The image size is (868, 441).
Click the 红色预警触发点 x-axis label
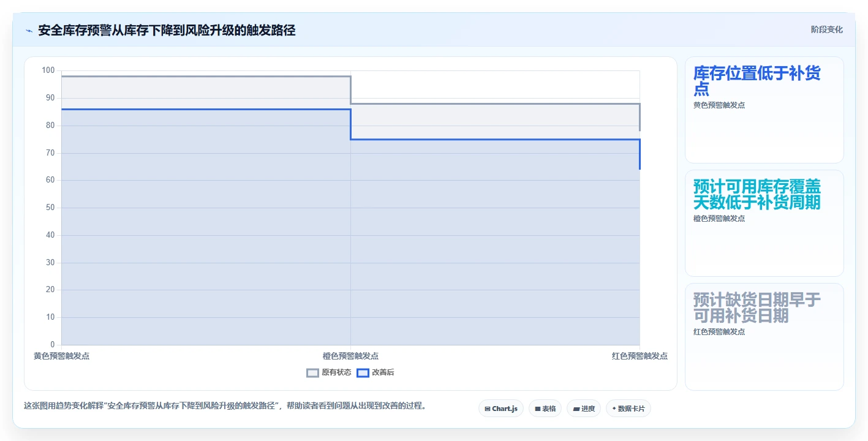(640, 356)
